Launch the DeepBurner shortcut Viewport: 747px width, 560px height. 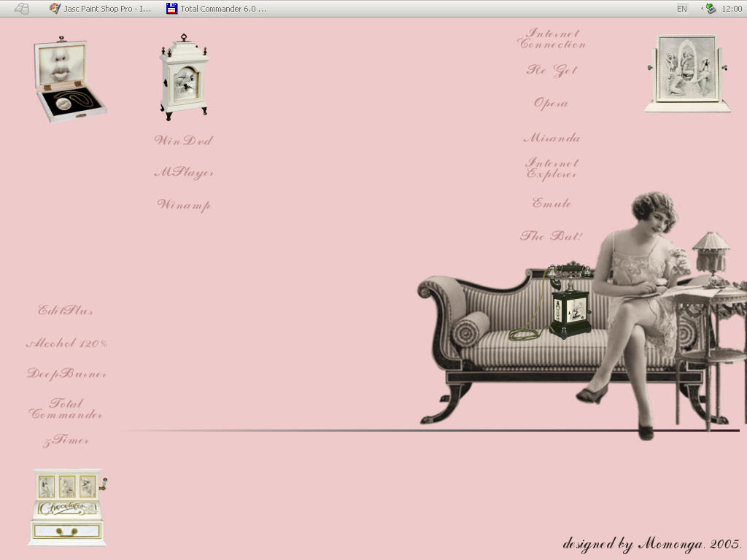[x=66, y=374]
